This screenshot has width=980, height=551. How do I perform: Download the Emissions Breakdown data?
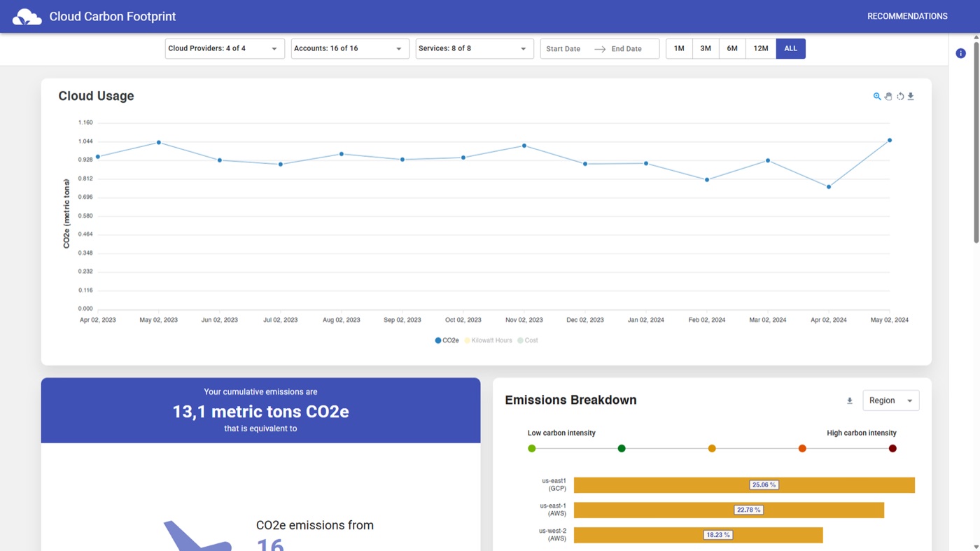[x=850, y=401]
